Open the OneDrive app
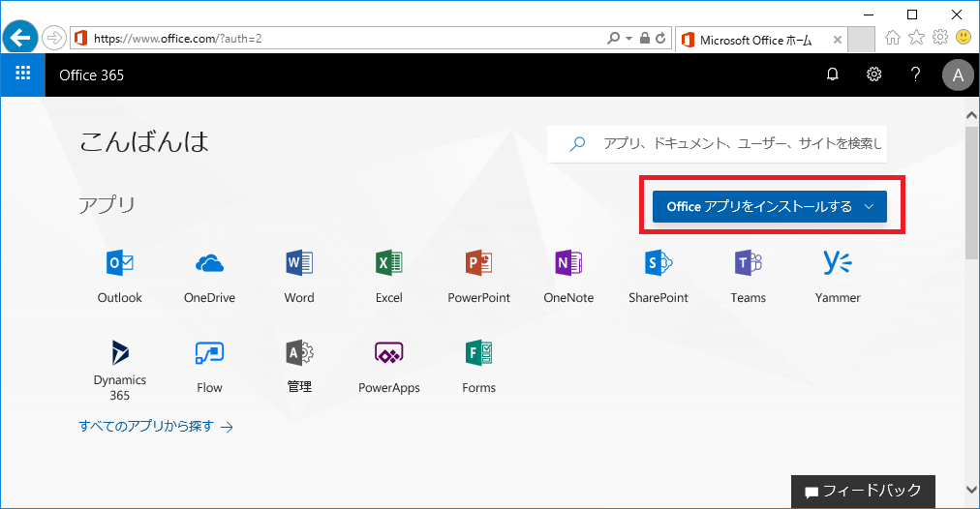980x509 pixels. 209,276
